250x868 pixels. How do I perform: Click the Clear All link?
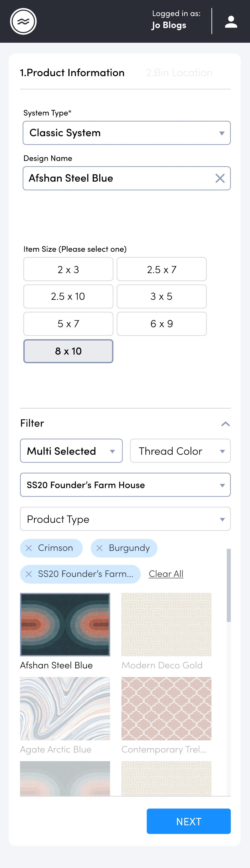(x=166, y=574)
